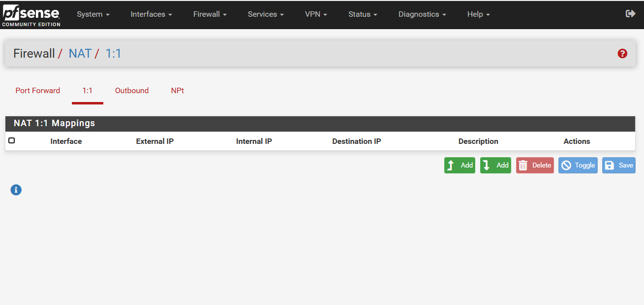This screenshot has width=644, height=305.
Task: Open the System dropdown menu
Action: 93,14
